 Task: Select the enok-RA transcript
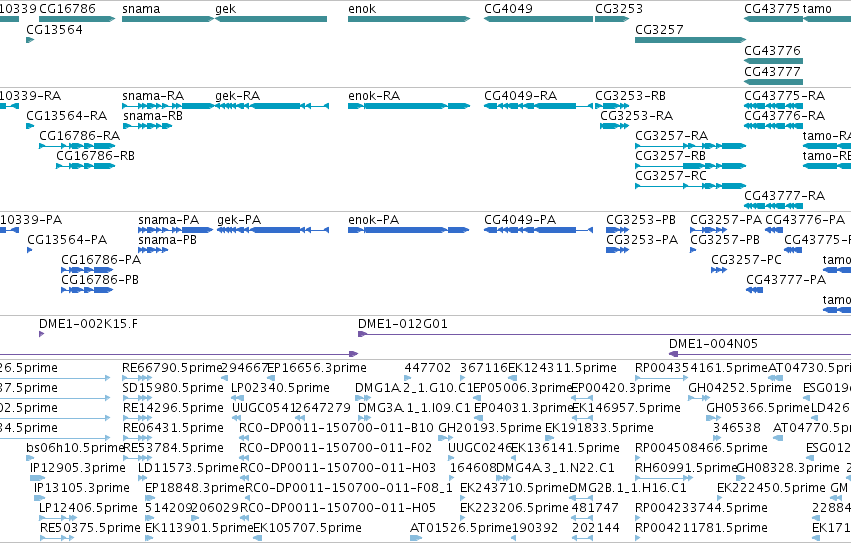[409, 106]
